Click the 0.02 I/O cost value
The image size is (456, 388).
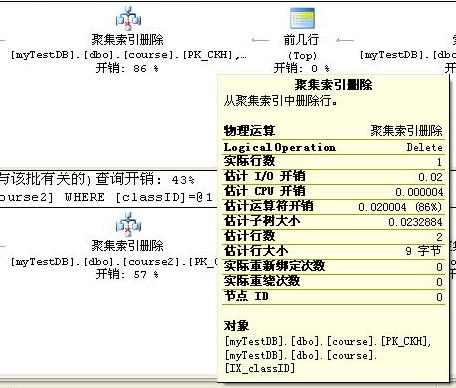point(431,177)
